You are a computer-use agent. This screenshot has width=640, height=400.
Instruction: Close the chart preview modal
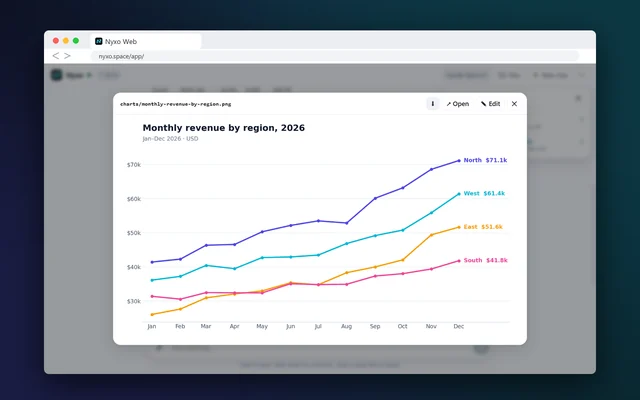514,104
